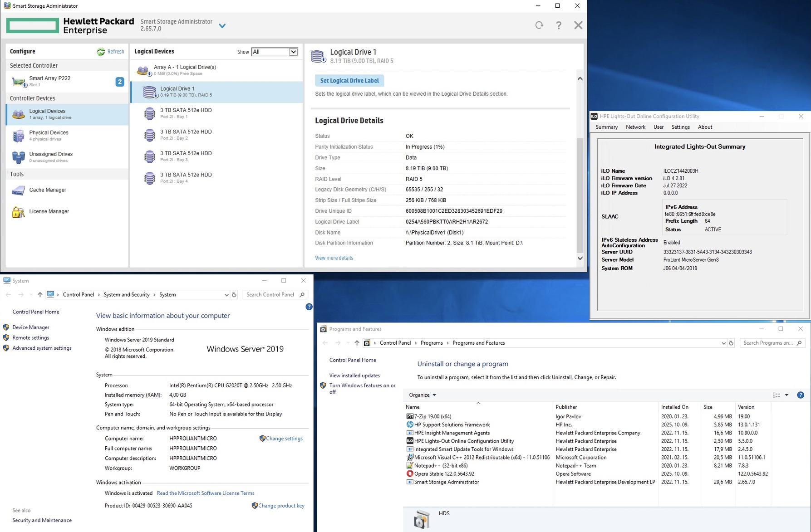
Task: Click the Change product key link
Action: tap(281, 506)
